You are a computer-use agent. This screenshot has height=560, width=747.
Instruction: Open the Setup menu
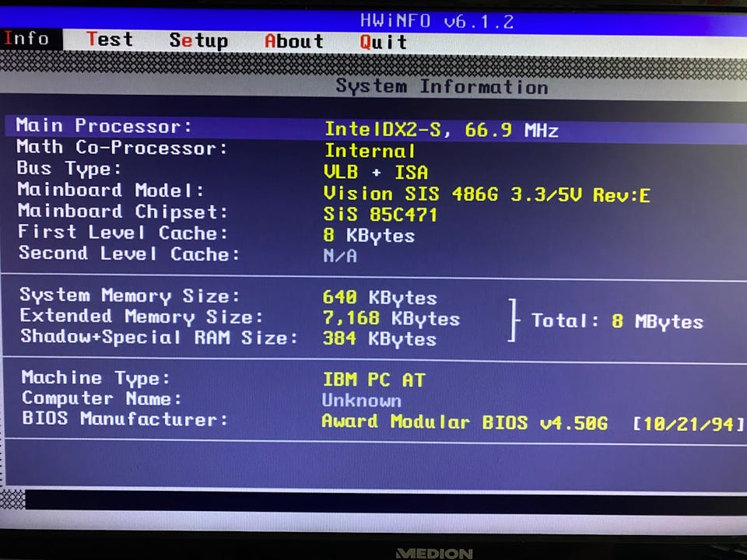tap(198, 41)
